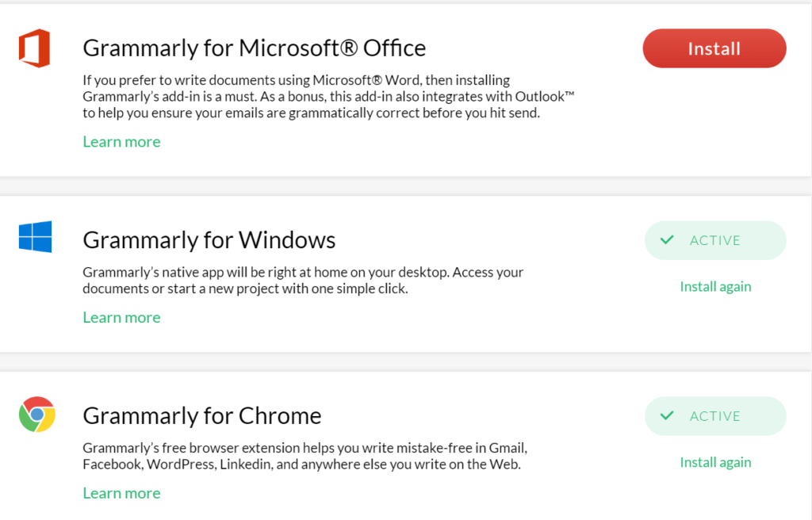Select the Grammarly for Microsoft® Office heading
This screenshot has height=520, width=812.
255,48
